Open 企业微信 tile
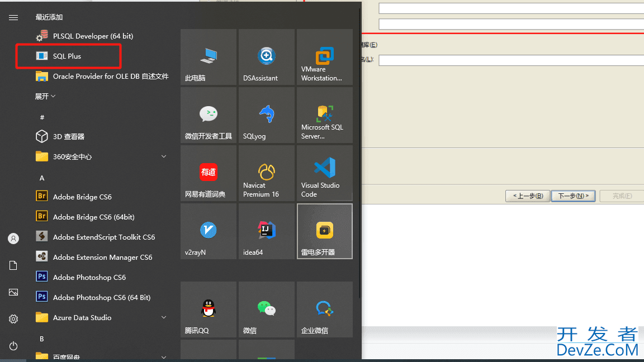The height and width of the screenshot is (362, 644). 325,309
